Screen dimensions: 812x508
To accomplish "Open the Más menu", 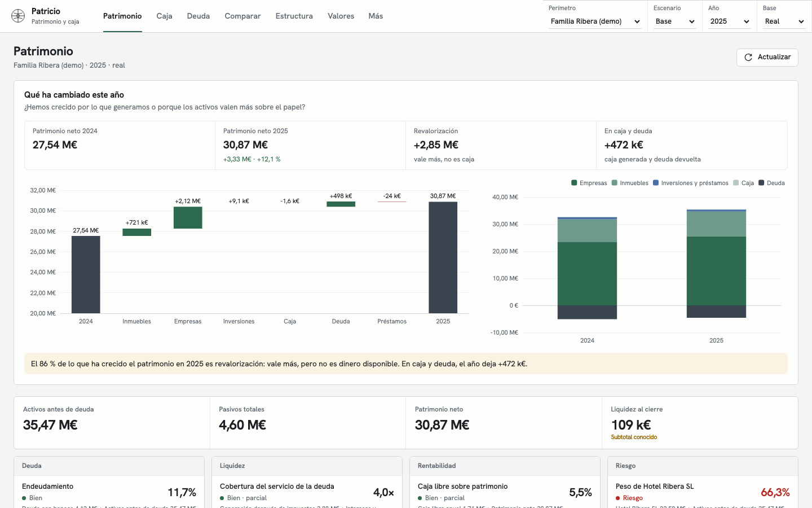I will coord(376,16).
